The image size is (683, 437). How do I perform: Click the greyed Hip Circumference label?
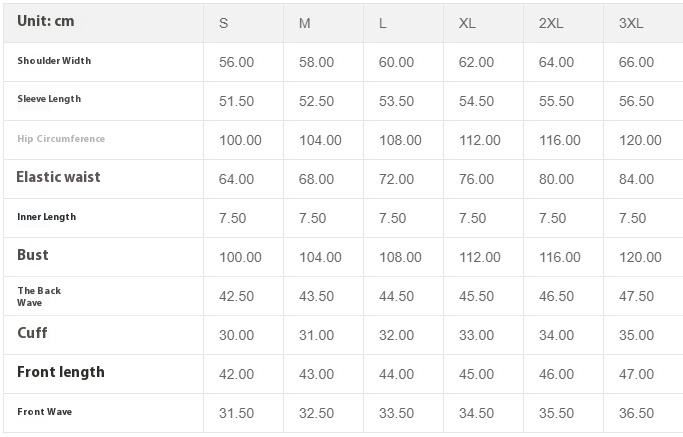pyautogui.click(x=61, y=139)
